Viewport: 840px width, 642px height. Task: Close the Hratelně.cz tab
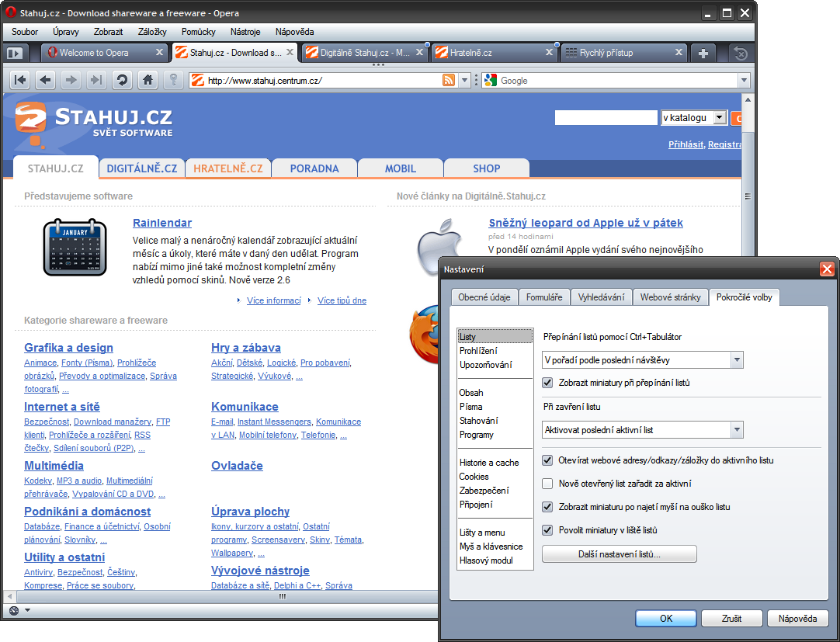549,53
